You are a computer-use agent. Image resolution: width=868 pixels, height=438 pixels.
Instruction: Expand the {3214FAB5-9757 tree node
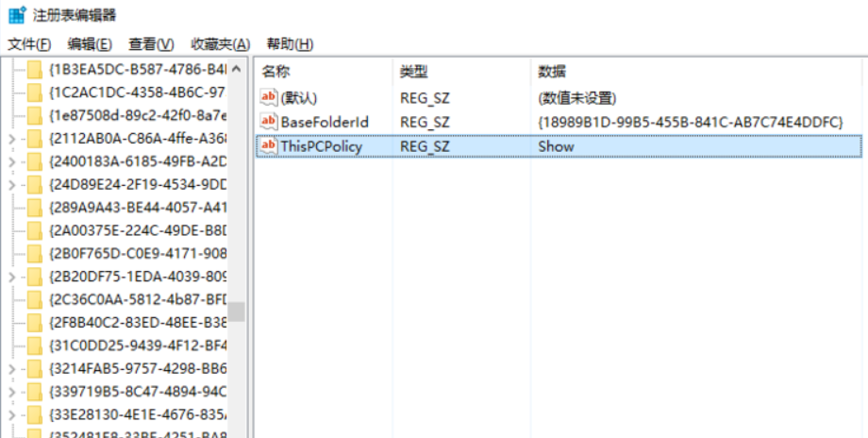tap(11, 369)
